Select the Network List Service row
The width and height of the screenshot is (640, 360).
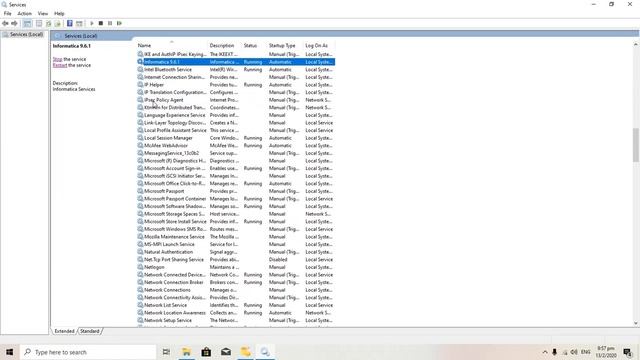click(236, 305)
